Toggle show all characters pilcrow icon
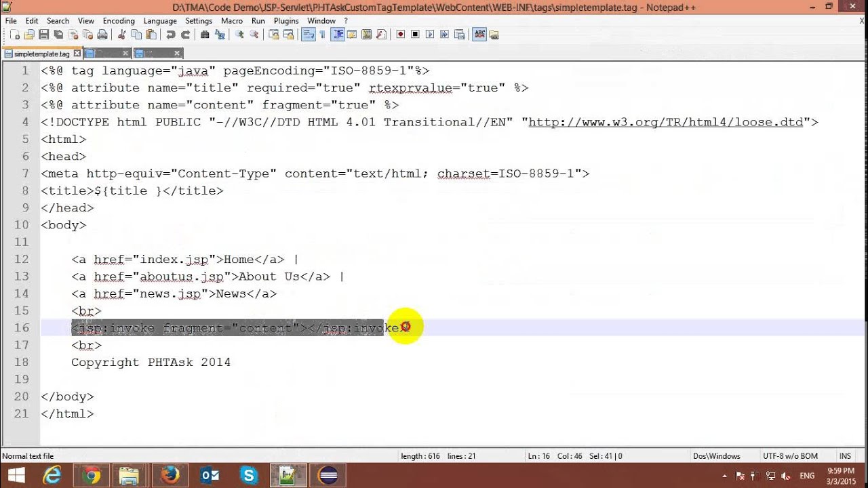The width and height of the screenshot is (868, 488). pos(322,35)
